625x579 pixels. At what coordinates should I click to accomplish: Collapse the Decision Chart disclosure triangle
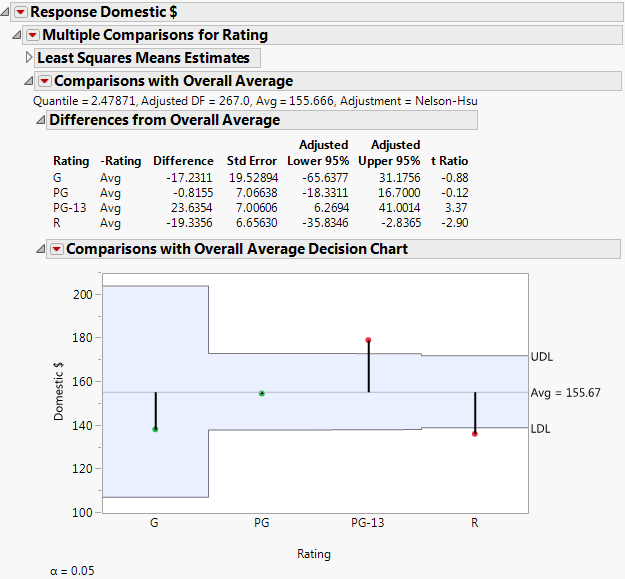[x=40, y=249]
